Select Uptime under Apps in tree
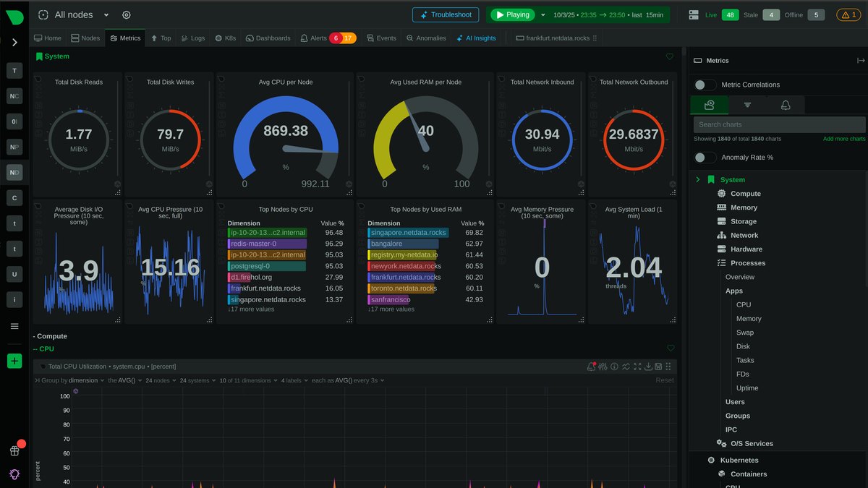 click(x=747, y=388)
